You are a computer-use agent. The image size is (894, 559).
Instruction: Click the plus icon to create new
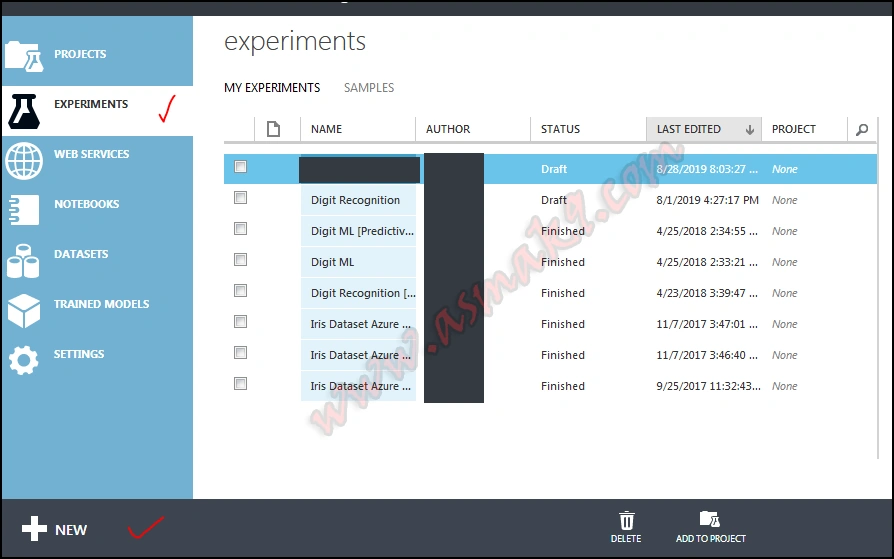pos(34,529)
